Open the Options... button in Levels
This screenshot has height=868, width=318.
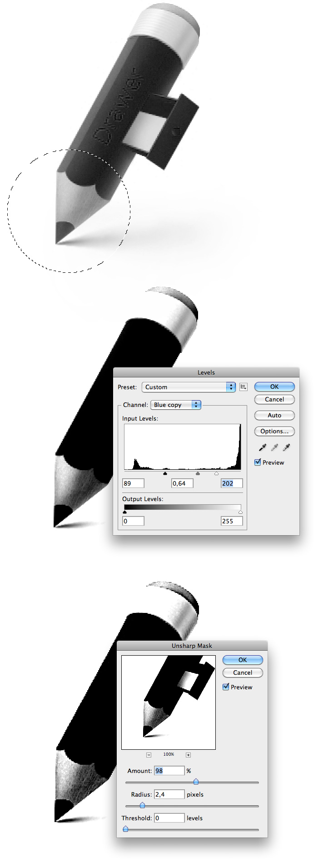[274, 431]
